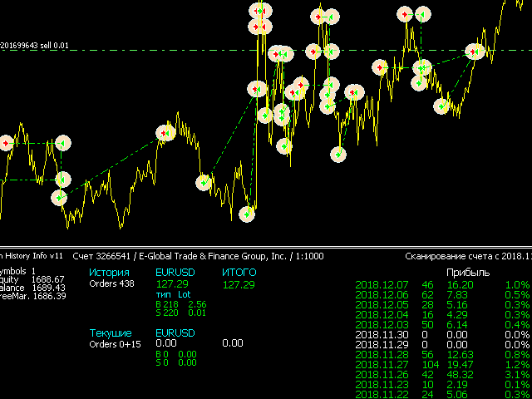532x399 pixels.
Task: Click the profit value 48.32
Action: coord(460,375)
